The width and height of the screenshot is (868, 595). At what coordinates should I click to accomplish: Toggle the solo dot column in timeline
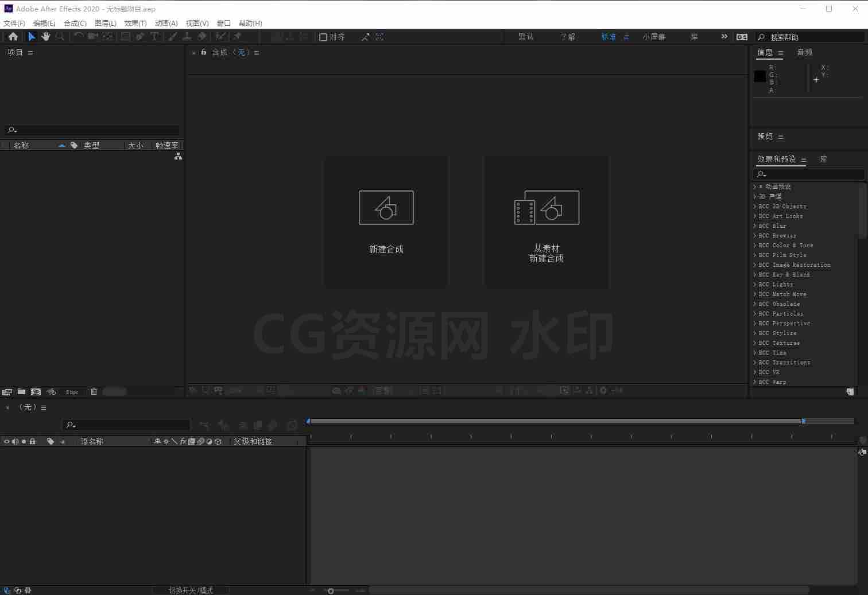[24, 441]
